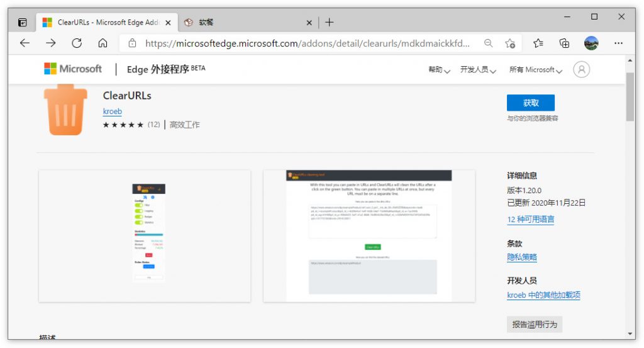
Task: Open the kroeb developer link
Action: (112, 111)
